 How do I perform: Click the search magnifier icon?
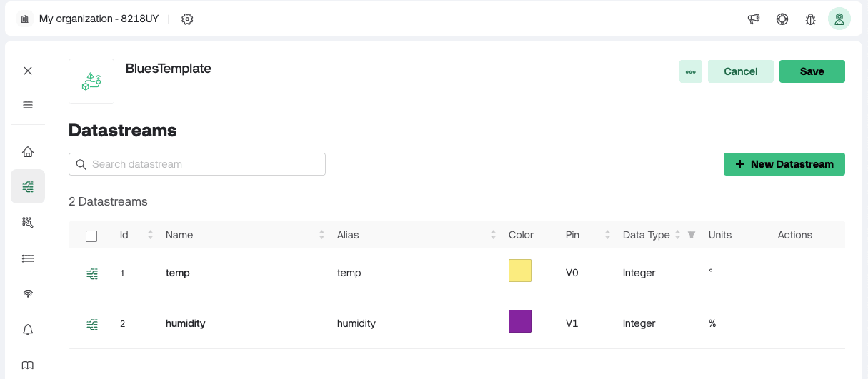(81, 164)
